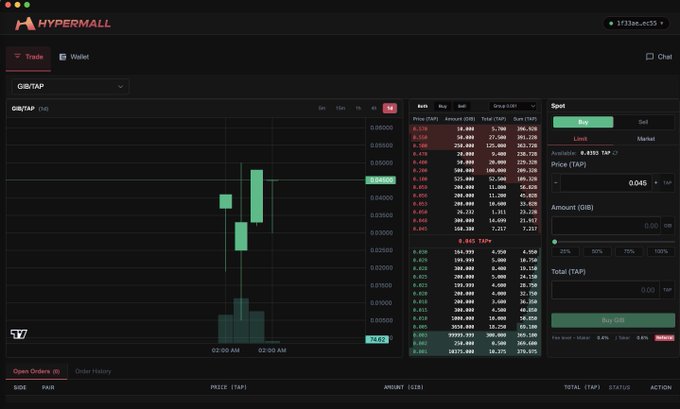Open the Open Orders tab
Viewport: 680px width, 409px height.
(x=36, y=371)
